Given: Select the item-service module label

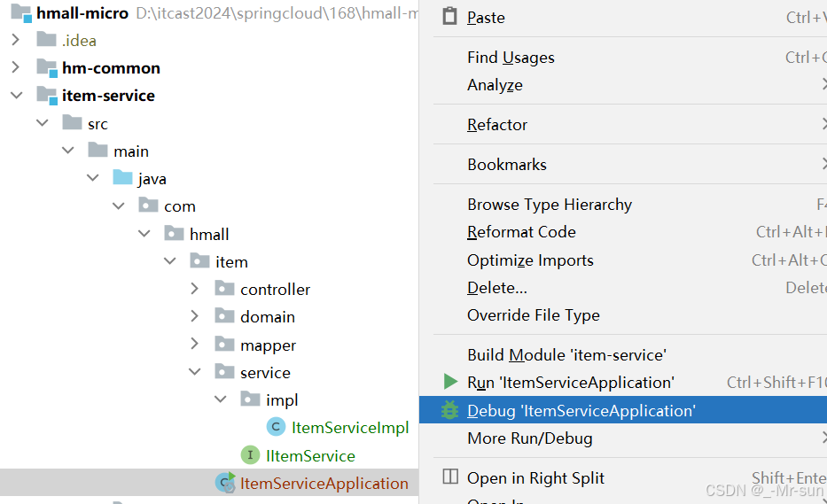Looking at the screenshot, I should tap(108, 96).
